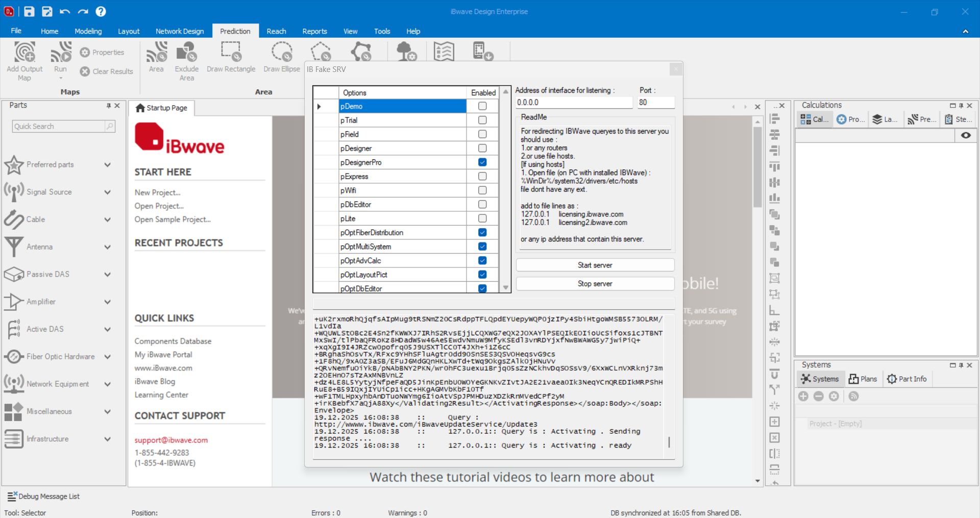Viewport: 980px width, 518px height.
Task: Open the Plans tab in Systems panel
Action: (x=863, y=379)
